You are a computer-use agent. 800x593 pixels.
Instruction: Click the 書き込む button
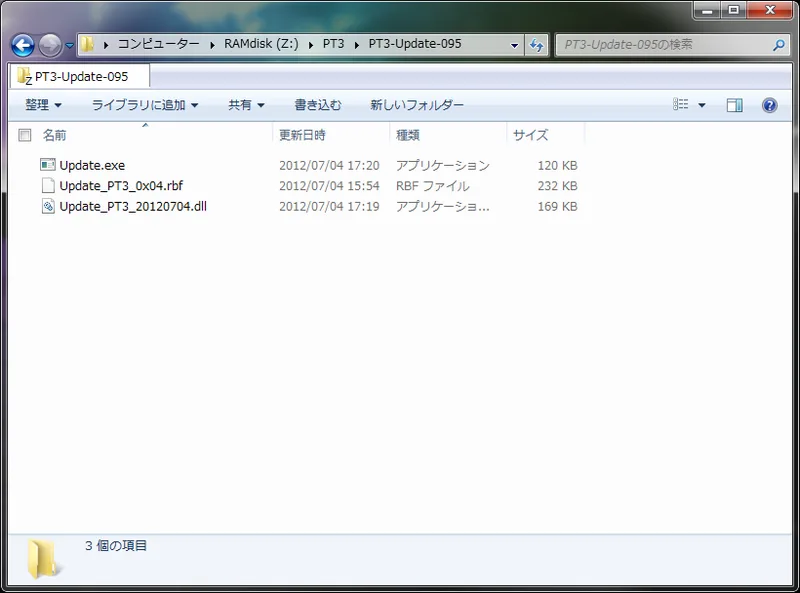[317, 105]
